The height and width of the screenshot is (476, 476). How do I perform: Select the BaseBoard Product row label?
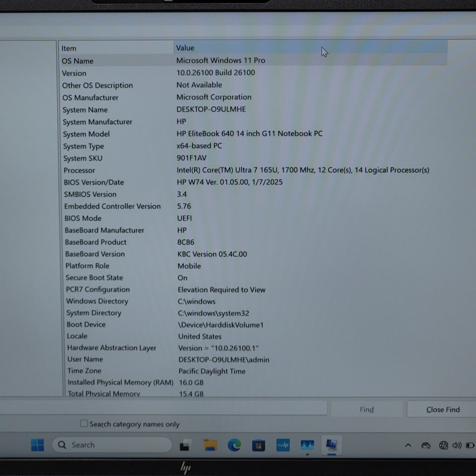tap(96, 242)
